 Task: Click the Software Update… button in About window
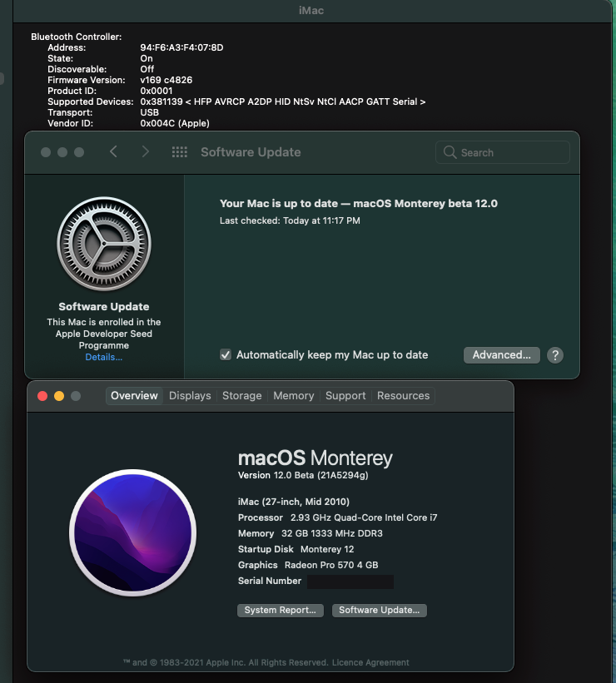[380, 611]
